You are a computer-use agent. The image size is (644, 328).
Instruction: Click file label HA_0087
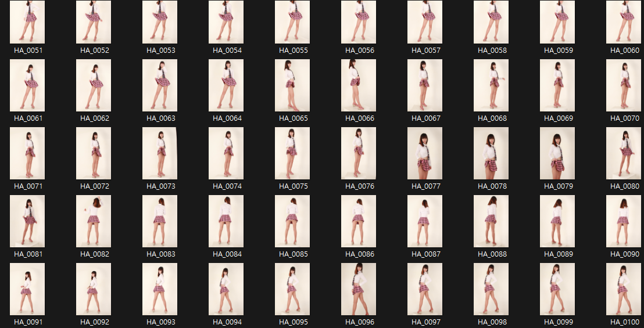[x=426, y=254]
